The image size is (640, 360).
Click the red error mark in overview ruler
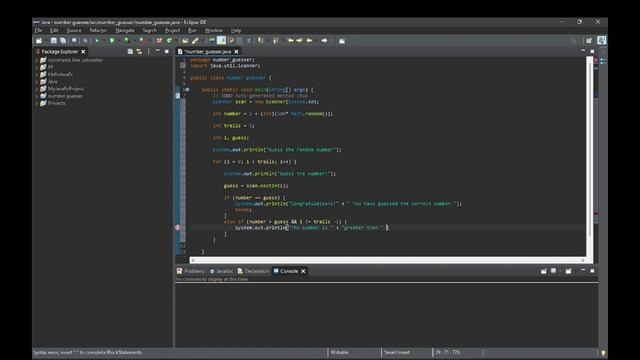coord(596,214)
